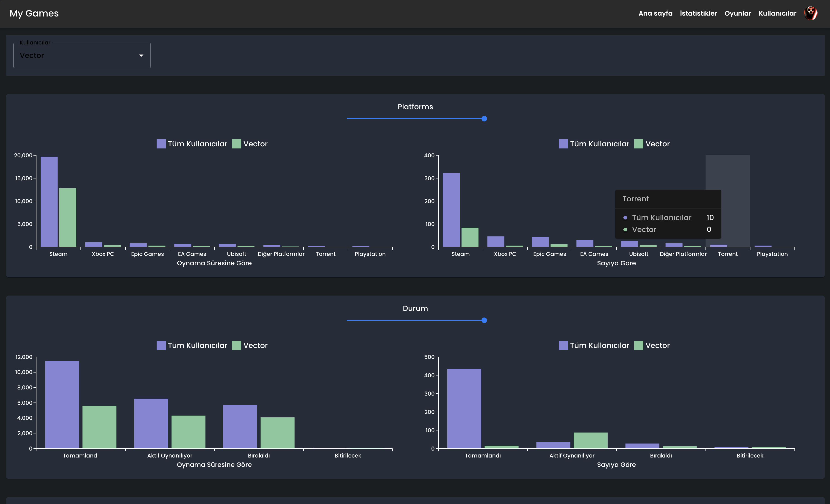Toggle Tüm Kullanıcılar legend in Platforms count chart
The width and height of the screenshot is (830, 504).
pyautogui.click(x=594, y=144)
